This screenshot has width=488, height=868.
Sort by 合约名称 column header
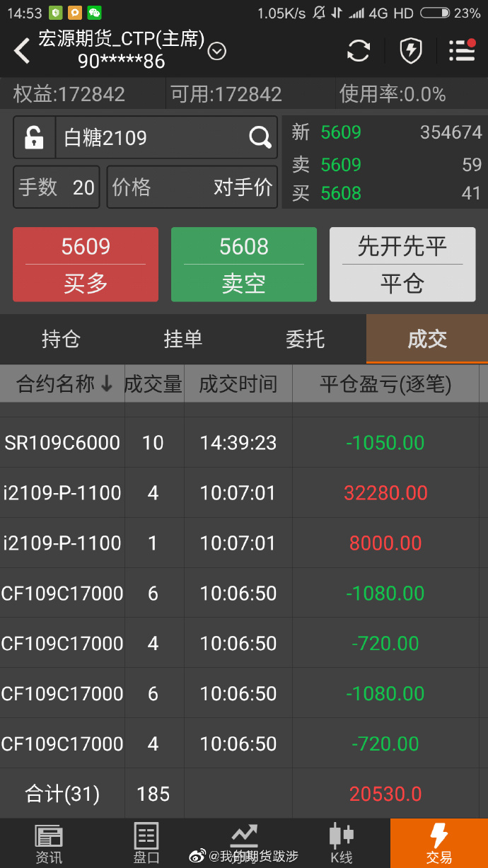tap(63, 384)
